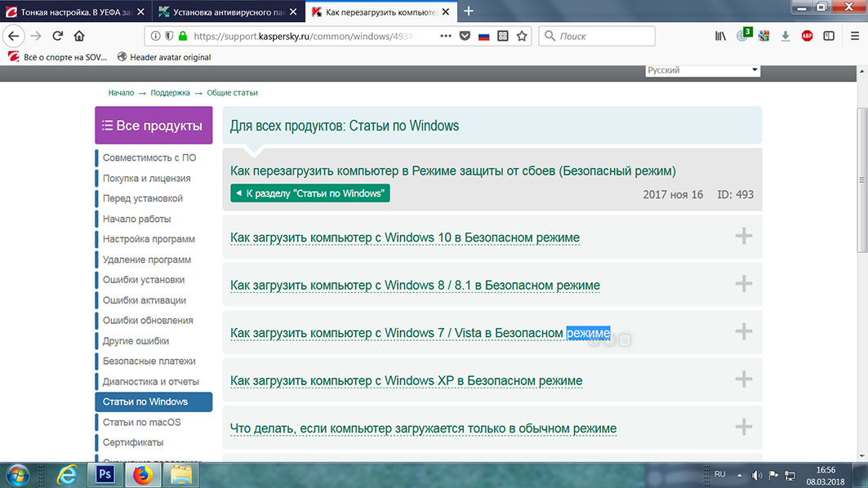Select 'Перед установкой' in sidebar

point(142,198)
